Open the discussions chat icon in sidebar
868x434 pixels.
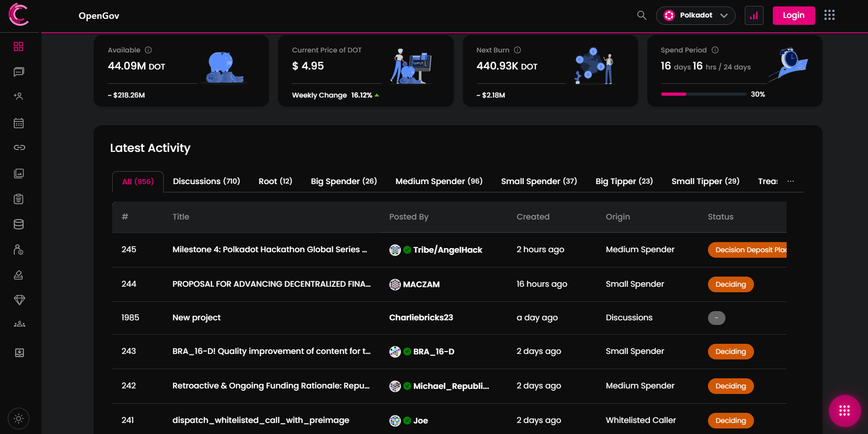pyautogui.click(x=19, y=72)
